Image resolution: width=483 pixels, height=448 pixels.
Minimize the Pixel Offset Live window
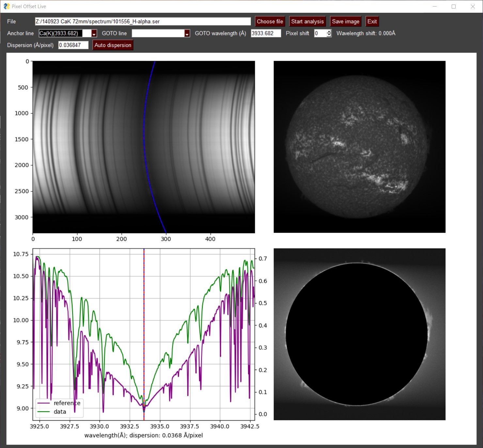pyautogui.click(x=435, y=7)
